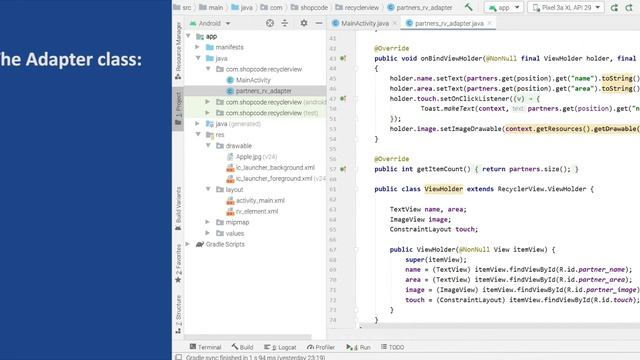The image size is (640, 360).
Task: Toggle the 1: Project side tab
Action: pyautogui.click(x=178, y=109)
